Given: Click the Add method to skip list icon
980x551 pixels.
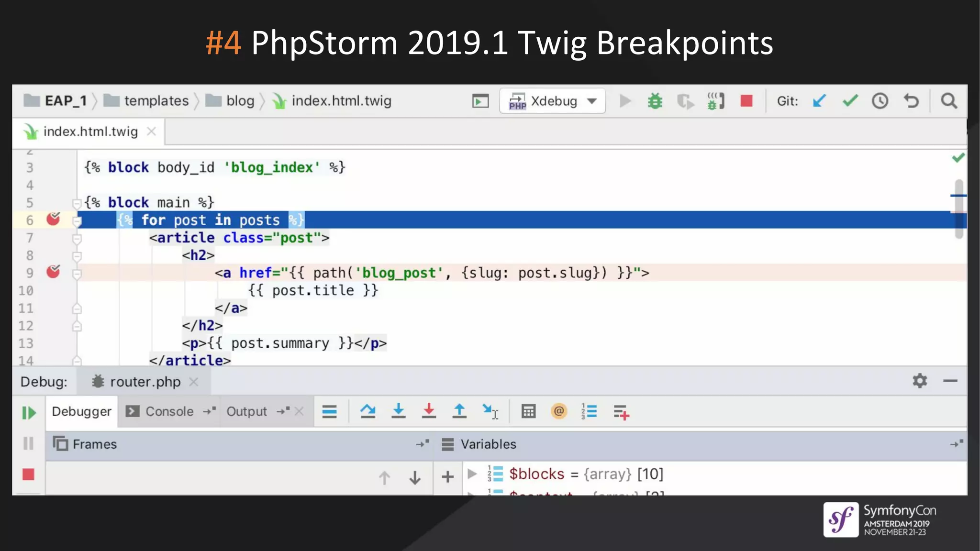Looking at the screenshot, I should tap(621, 412).
